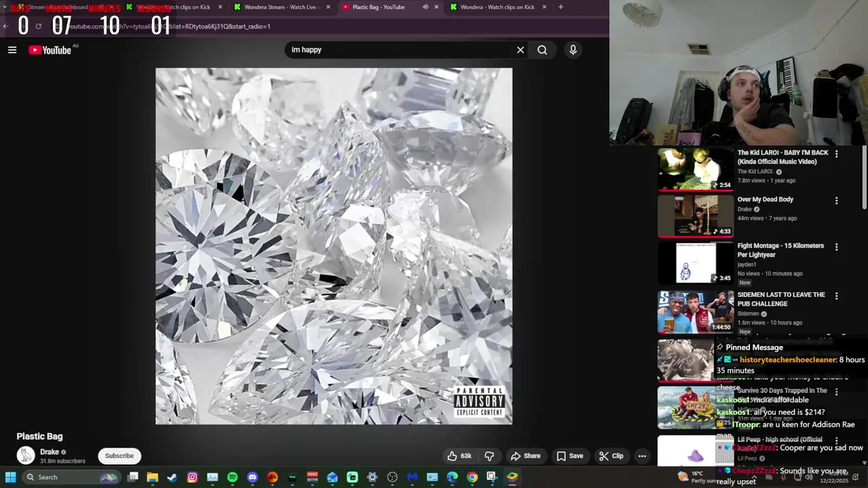868x488 pixels.
Task: Click the jayden1 channel name
Action: coord(748,264)
